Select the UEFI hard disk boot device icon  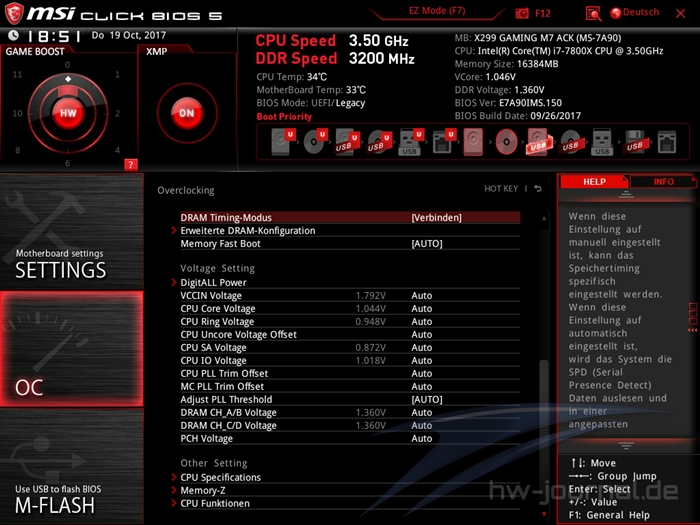(283, 142)
